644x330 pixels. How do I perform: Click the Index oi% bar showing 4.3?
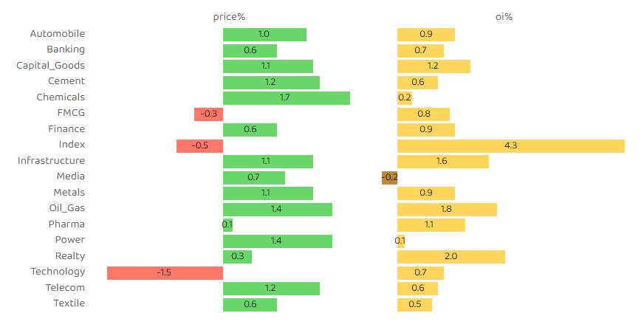510,145
